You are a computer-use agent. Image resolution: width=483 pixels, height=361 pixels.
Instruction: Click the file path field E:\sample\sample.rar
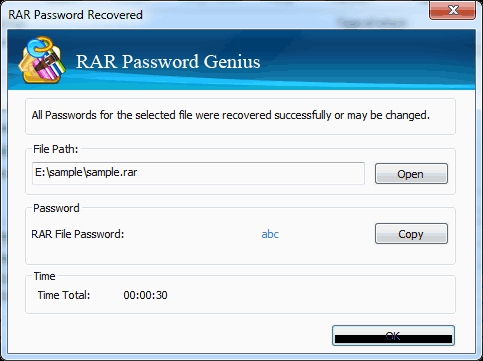(198, 173)
